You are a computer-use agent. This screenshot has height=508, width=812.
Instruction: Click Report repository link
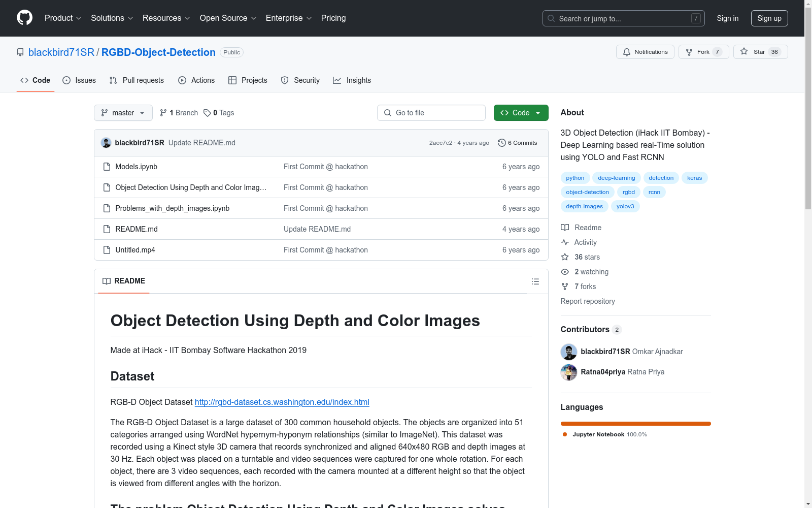point(588,301)
